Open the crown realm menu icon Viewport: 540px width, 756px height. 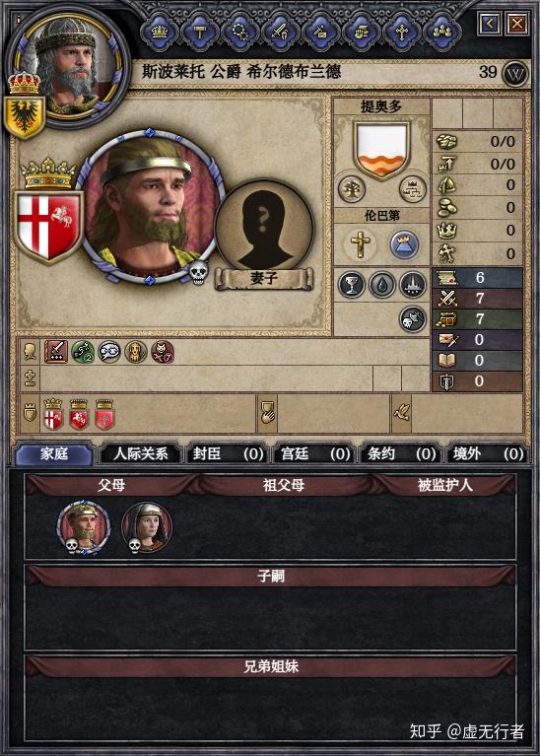click(x=160, y=32)
